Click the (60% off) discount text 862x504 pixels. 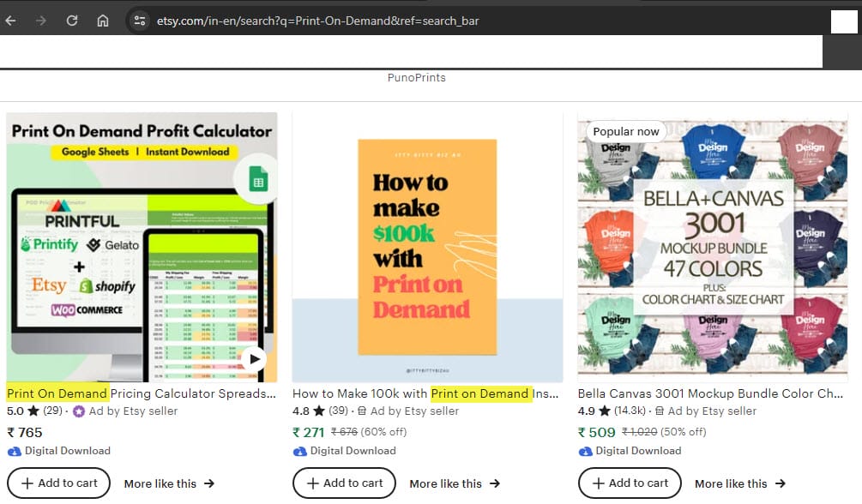[x=383, y=432]
